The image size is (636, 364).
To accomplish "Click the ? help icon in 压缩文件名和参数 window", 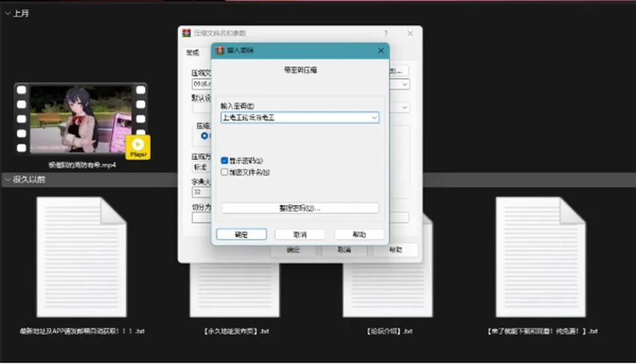I will coord(386,33).
